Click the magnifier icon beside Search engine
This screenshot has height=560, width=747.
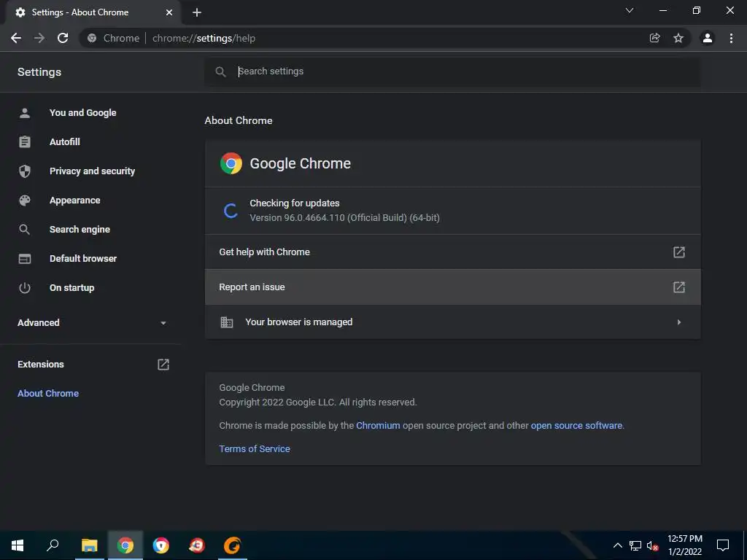pyautogui.click(x=25, y=230)
